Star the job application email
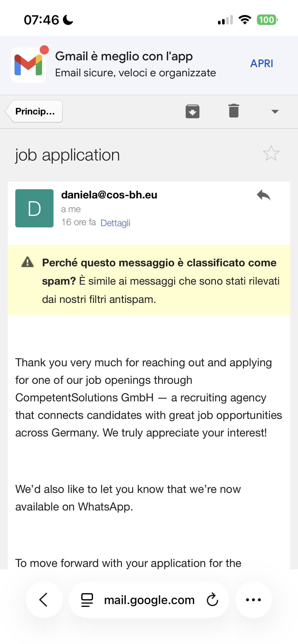The image size is (298, 644). click(271, 153)
